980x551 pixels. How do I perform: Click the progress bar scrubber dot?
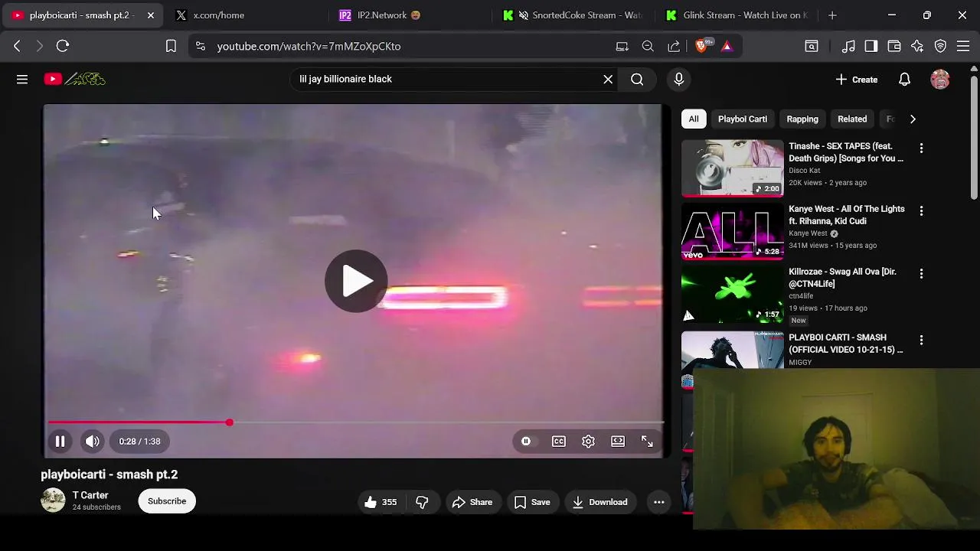pyautogui.click(x=229, y=422)
